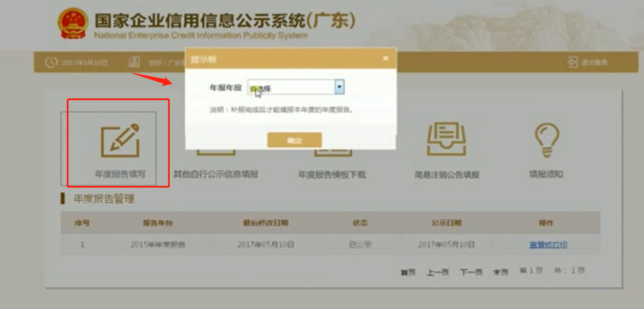Click the clock icon beside the date
Viewport: 644px width, 309px height.
tap(51, 62)
